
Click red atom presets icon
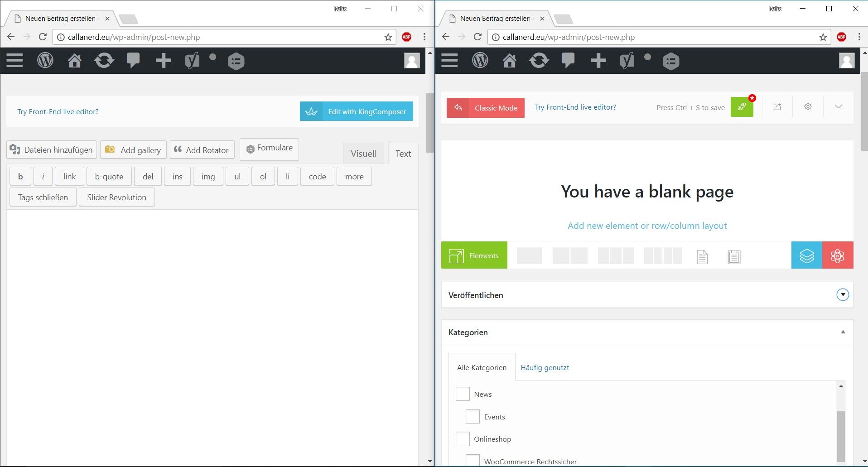[x=838, y=255]
